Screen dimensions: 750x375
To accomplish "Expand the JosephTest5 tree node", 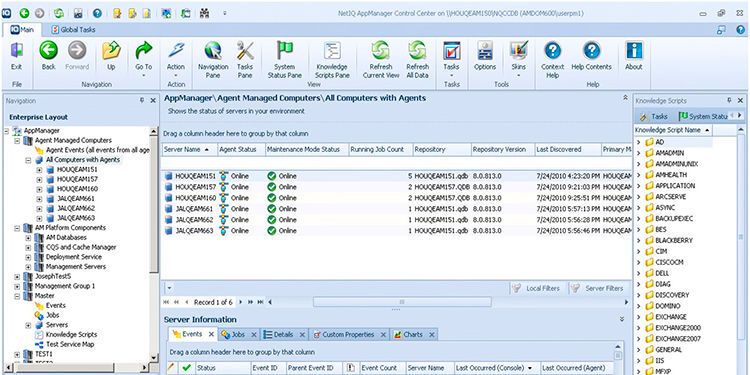I will pos(18,276).
